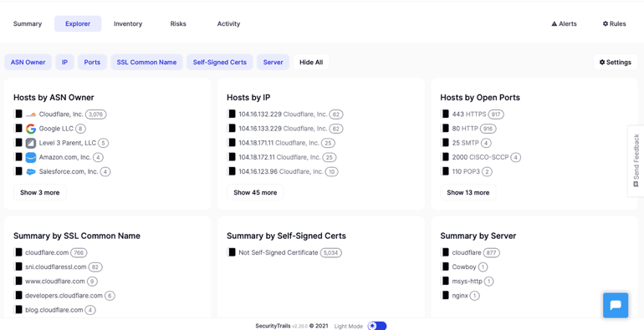Check the box beside Level 3 Parent, LLC
The width and height of the screenshot is (644, 330).
tap(18, 143)
